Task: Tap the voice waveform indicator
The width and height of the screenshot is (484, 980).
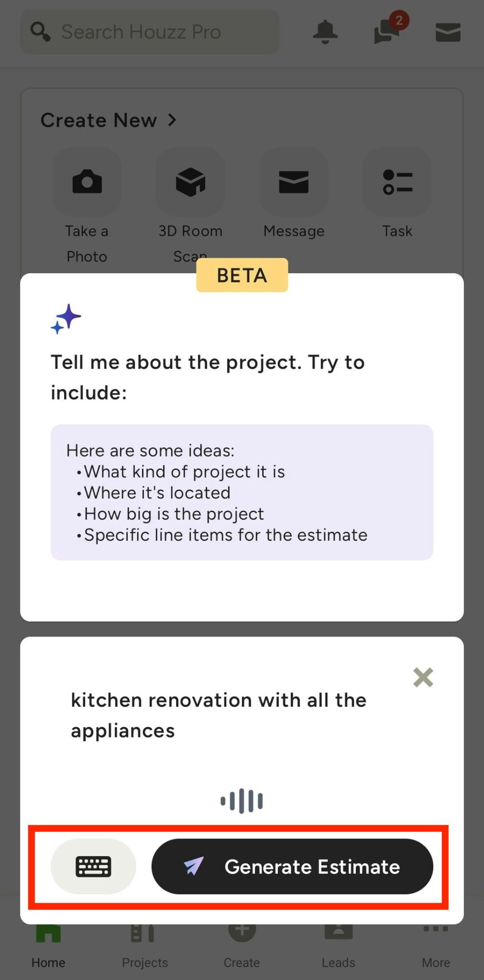Action: tap(242, 801)
